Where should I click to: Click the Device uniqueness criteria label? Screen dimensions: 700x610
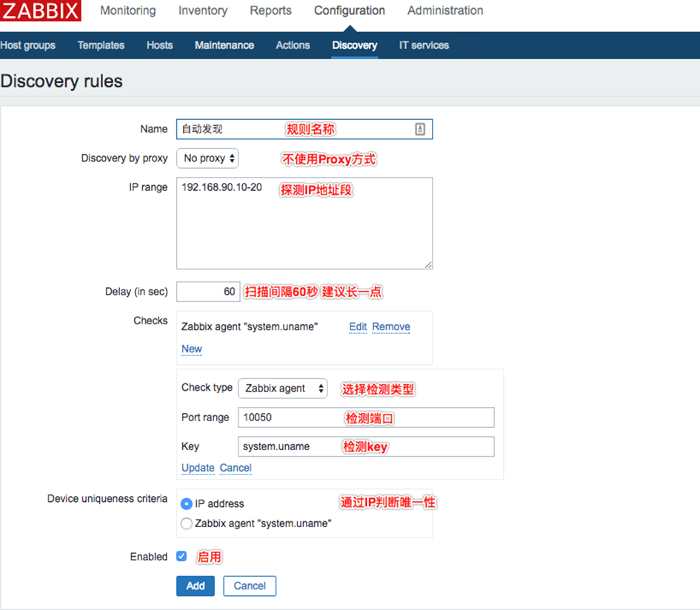pos(107,498)
